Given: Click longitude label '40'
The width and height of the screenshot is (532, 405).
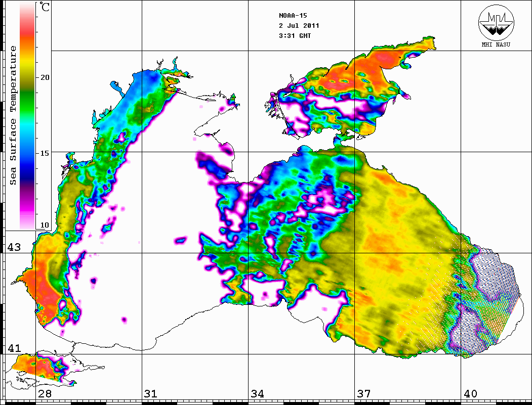Looking at the screenshot, I should 470,394.
